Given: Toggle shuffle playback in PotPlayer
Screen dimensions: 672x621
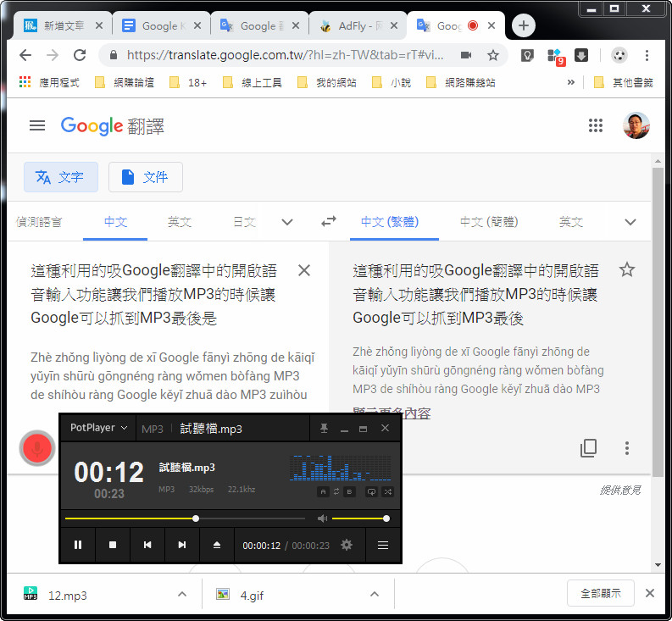Looking at the screenshot, I should [388, 491].
